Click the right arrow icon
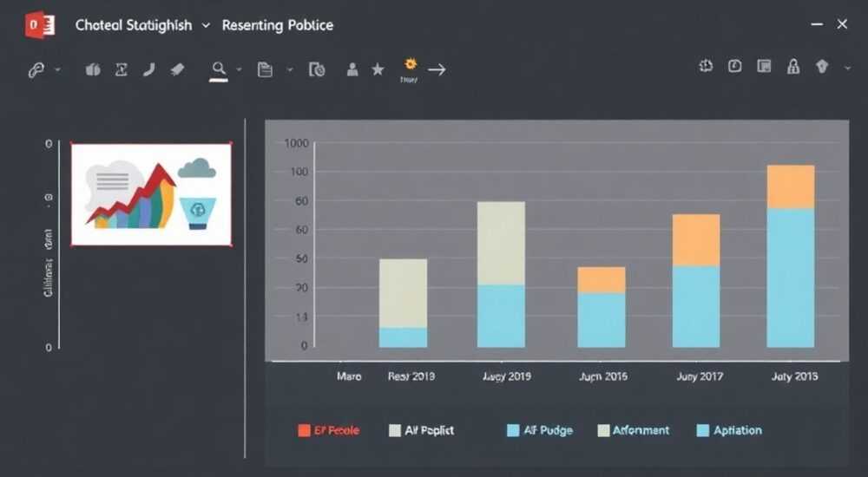Image resolution: width=868 pixels, height=477 pixels. coord(437,69)
